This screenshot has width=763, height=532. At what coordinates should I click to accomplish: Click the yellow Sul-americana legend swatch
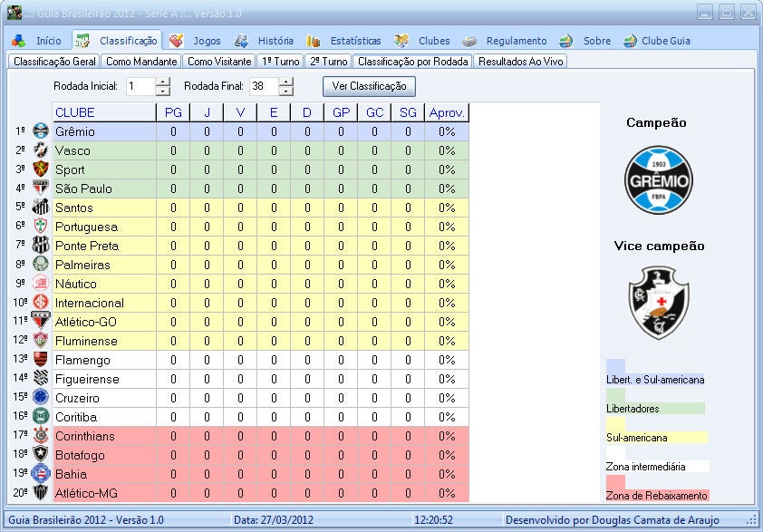coord(615,424)
